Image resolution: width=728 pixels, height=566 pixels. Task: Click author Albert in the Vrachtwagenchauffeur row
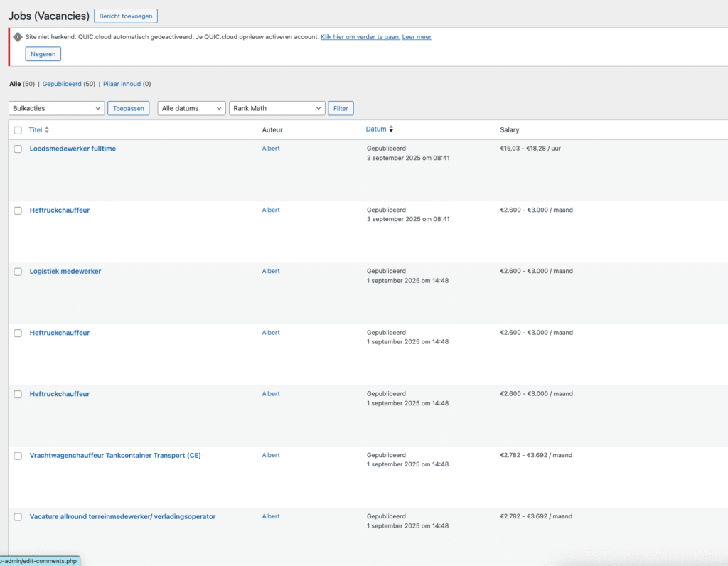click(x=271, y=456)
